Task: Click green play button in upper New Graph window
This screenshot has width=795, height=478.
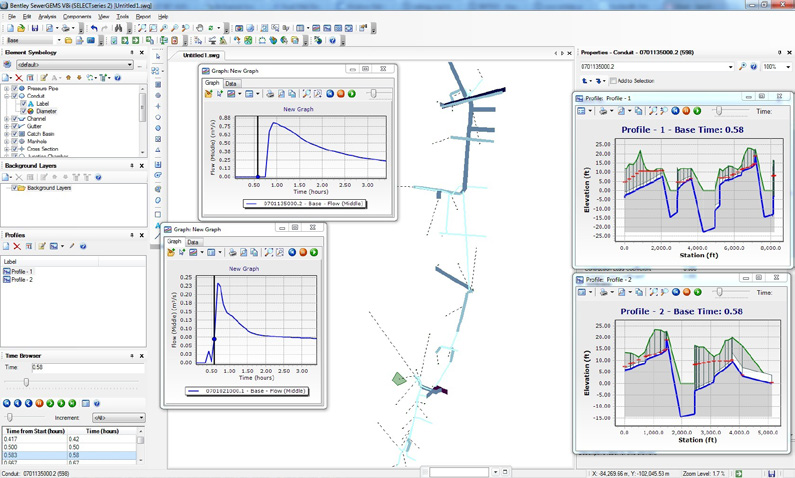Action: click(x=352, y=94)
